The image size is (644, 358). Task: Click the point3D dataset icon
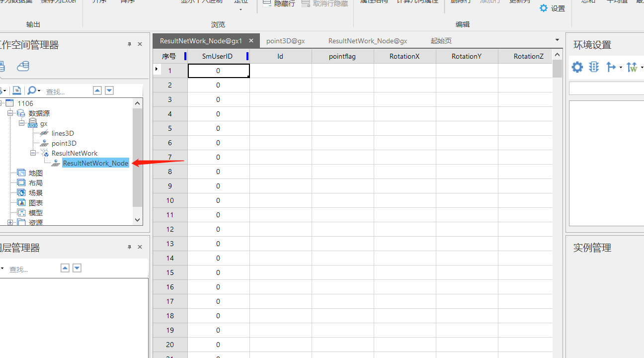pos(44,143)
